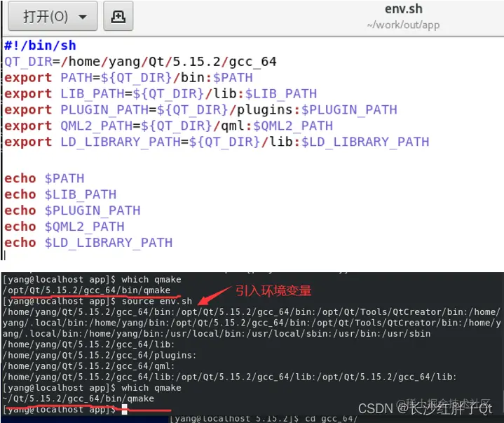Click ~/Qt/5.15.2/gcc_64/bin/qmake terminal output

click(78, 398)
